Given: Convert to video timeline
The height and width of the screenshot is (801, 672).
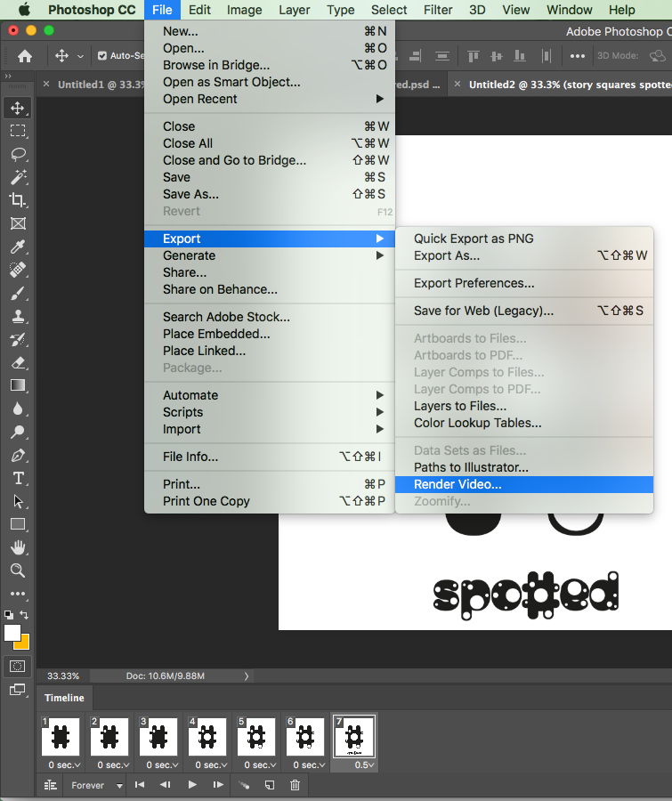Looking at the screenshot, I should [x=51, y=785].
